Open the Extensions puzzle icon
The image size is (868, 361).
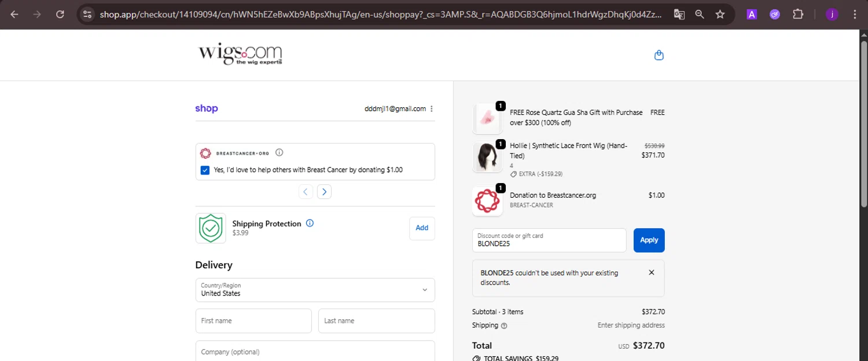798,14
